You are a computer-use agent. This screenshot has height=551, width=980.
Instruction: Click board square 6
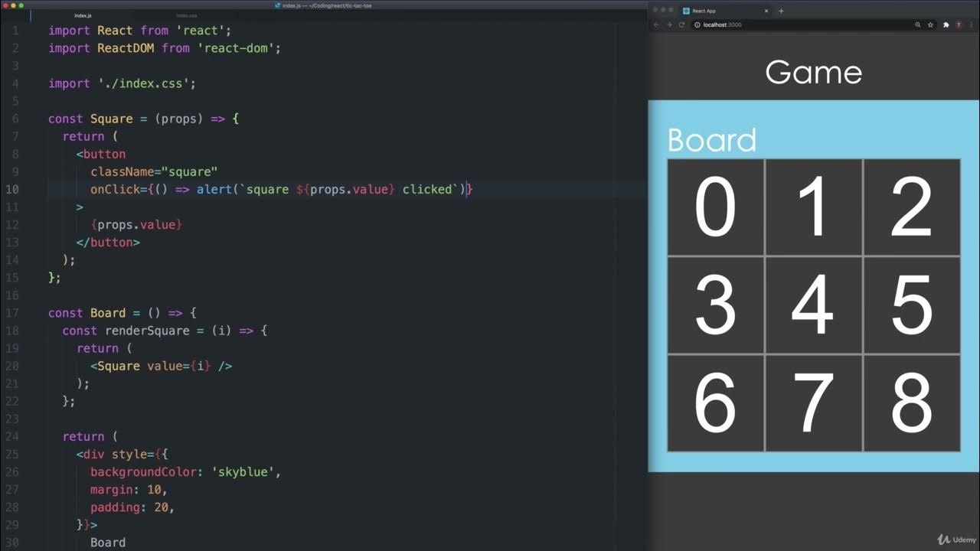pos(716,403)
